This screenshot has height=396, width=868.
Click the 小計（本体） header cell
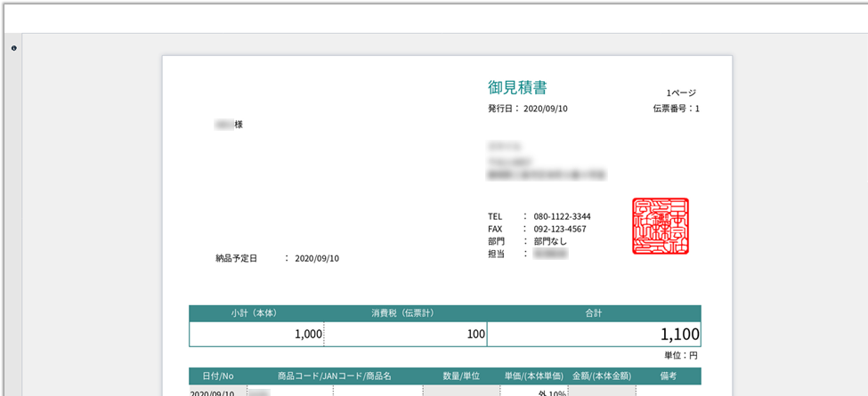(x=256, y=313)
